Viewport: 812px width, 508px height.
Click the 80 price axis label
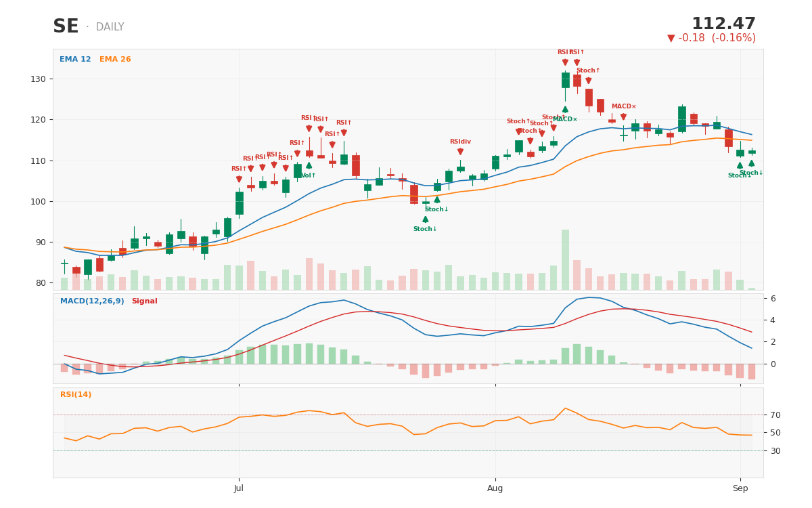coord(42,283)
